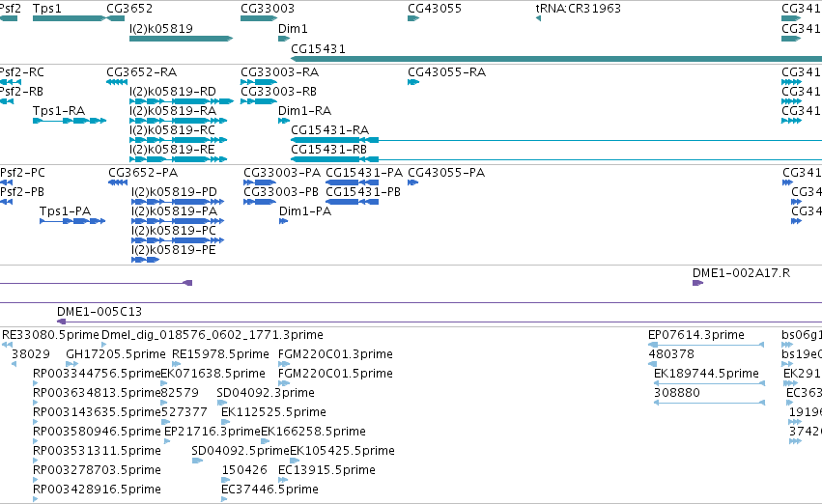822x504 pixels.
Task: Open EST RP003634813.5prime
Action: pos(35,403)
